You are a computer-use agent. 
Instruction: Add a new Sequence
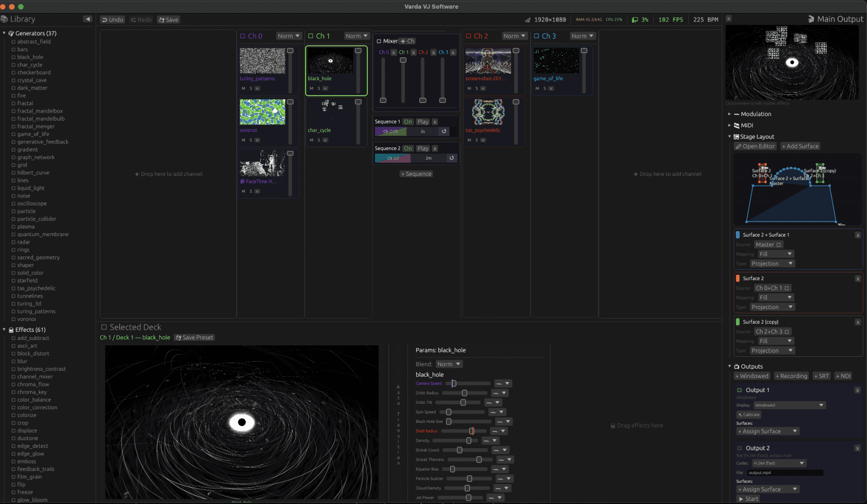click(x=416, y=174)
